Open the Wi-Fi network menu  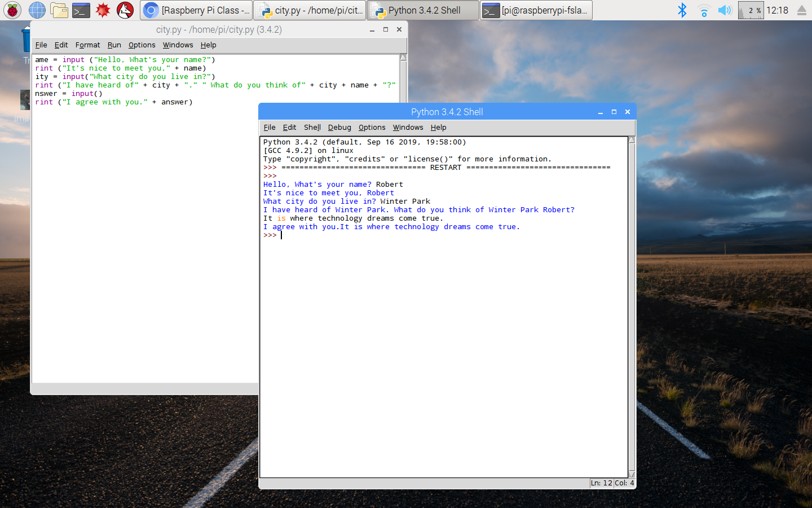(703, 10)
